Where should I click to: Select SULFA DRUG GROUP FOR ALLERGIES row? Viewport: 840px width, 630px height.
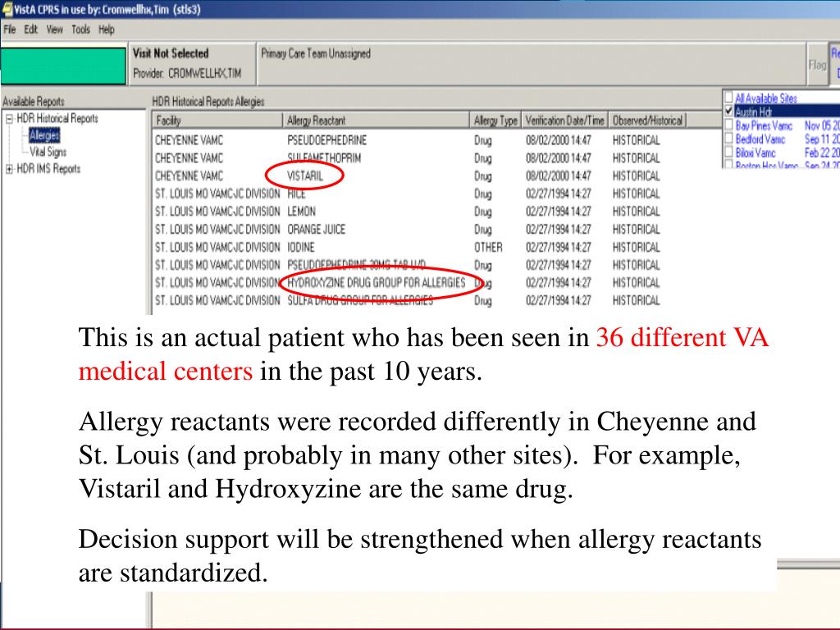coord(409,300)
